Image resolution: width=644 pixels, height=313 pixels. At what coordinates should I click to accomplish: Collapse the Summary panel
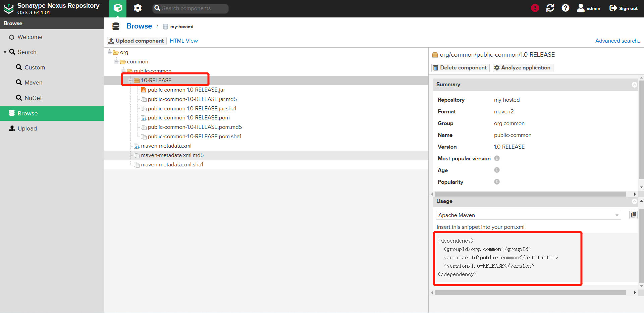634,85
